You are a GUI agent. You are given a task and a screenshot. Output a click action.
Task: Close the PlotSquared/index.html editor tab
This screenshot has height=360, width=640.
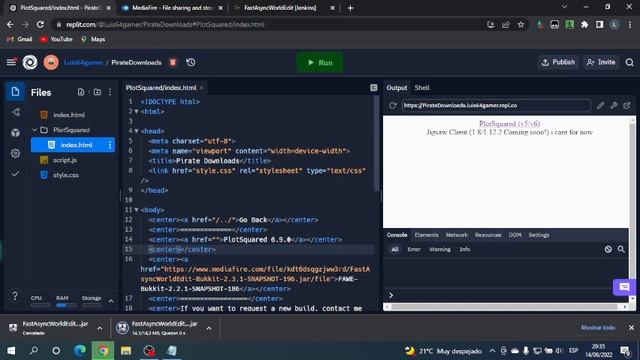point(201,88)
